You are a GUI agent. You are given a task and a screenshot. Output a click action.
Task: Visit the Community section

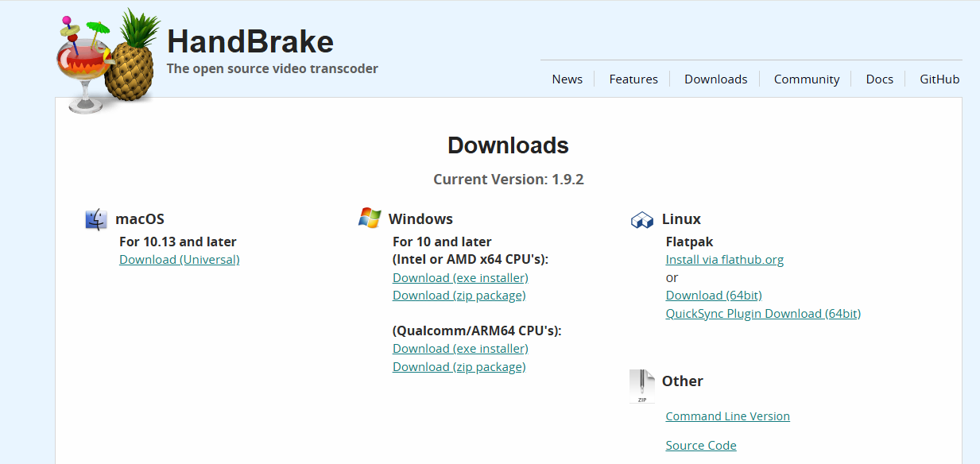click(x=807, y=79)
